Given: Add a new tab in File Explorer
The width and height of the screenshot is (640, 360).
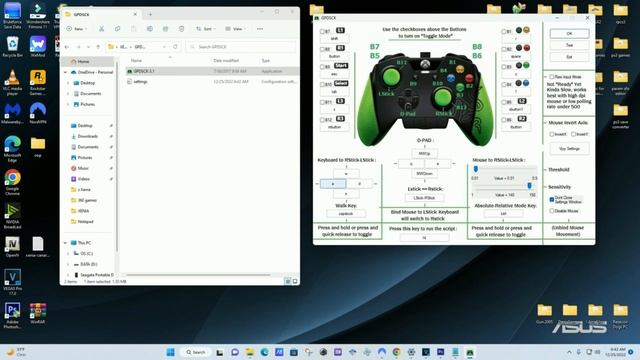Looking at the screenshot, I should (x=150, y=14).
